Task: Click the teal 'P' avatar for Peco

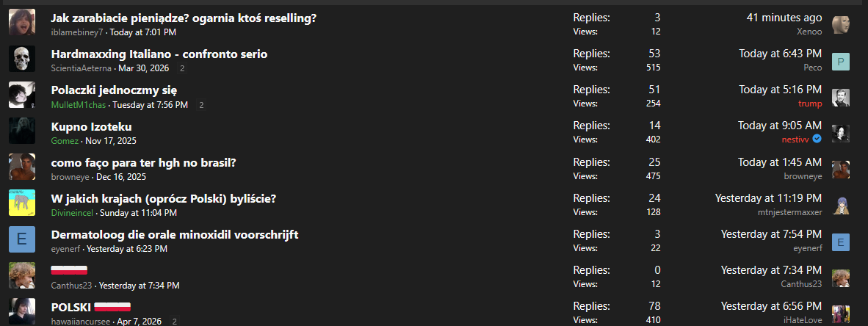Action: [x=841, y=61]
